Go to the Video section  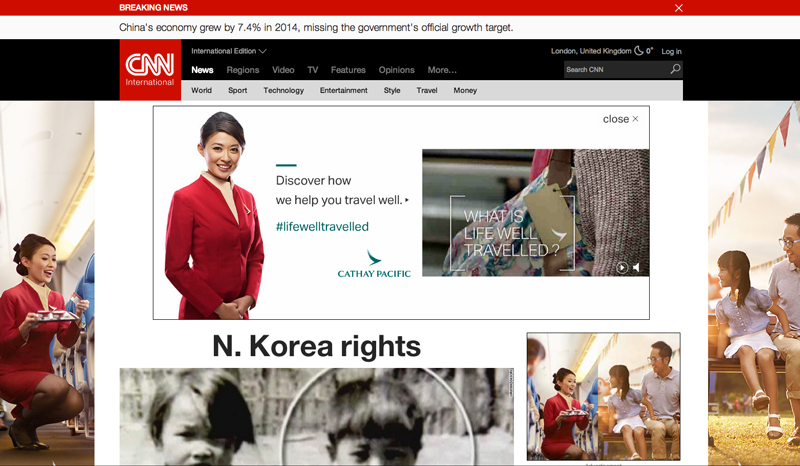tap(283, 70)
